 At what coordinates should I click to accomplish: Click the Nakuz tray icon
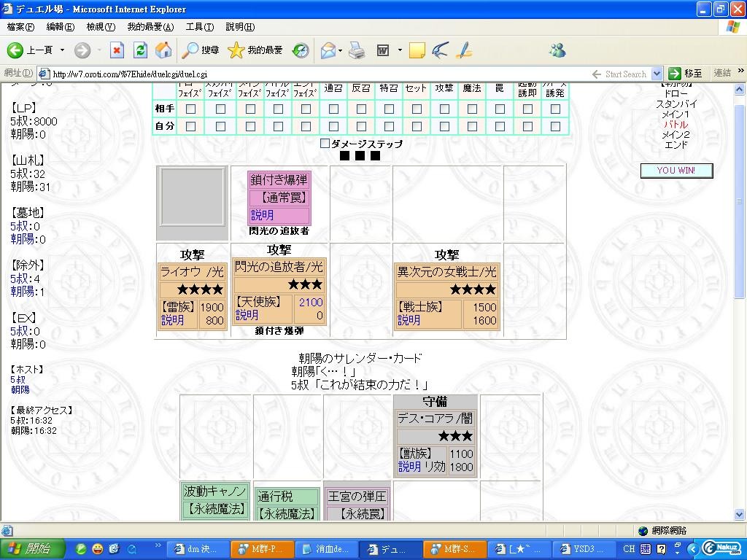[723, 548]
